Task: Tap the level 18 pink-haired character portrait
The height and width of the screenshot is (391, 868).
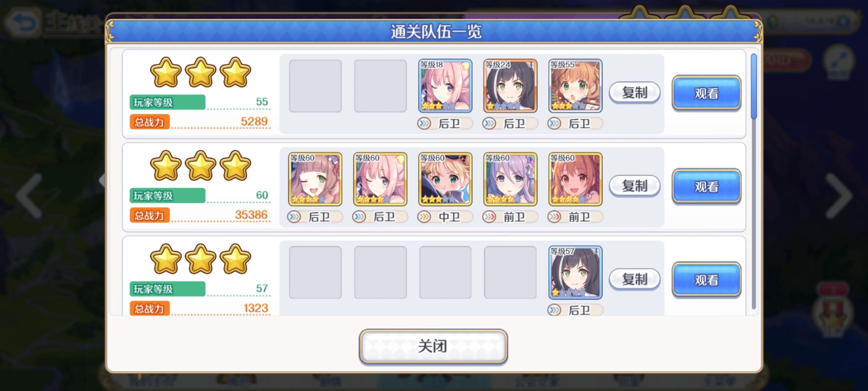Action: [x=445, y=86]
